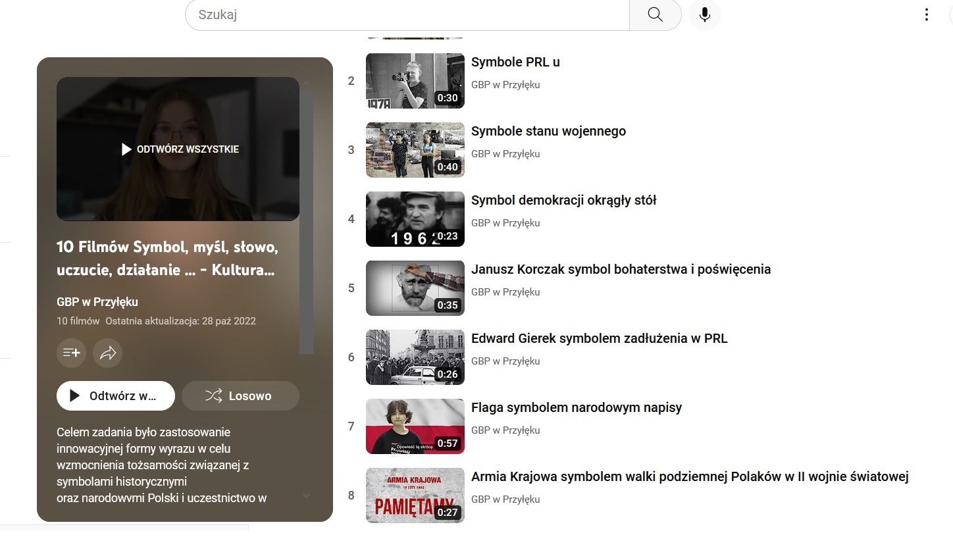Click ODTWÓRZ WSZYSTKIE on the playlist cover
Viewport: 953px width, 560px height.
(x=180, y=149)
